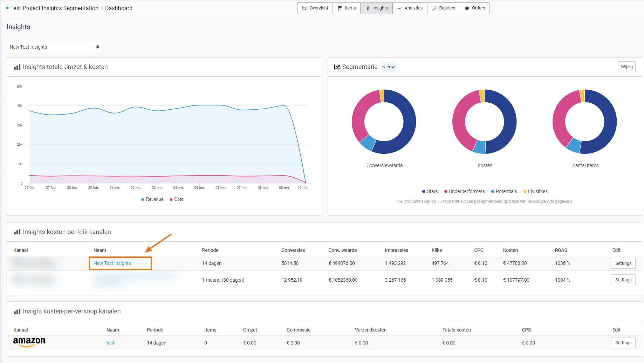Click the tag icon on Repricer tab

tap(434, 8)
